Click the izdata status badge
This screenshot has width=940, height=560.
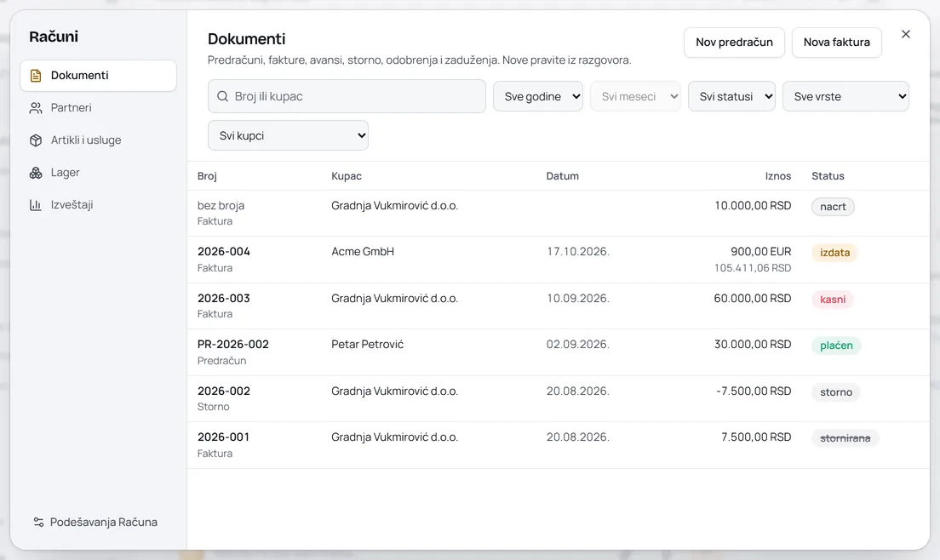(834, 253)
